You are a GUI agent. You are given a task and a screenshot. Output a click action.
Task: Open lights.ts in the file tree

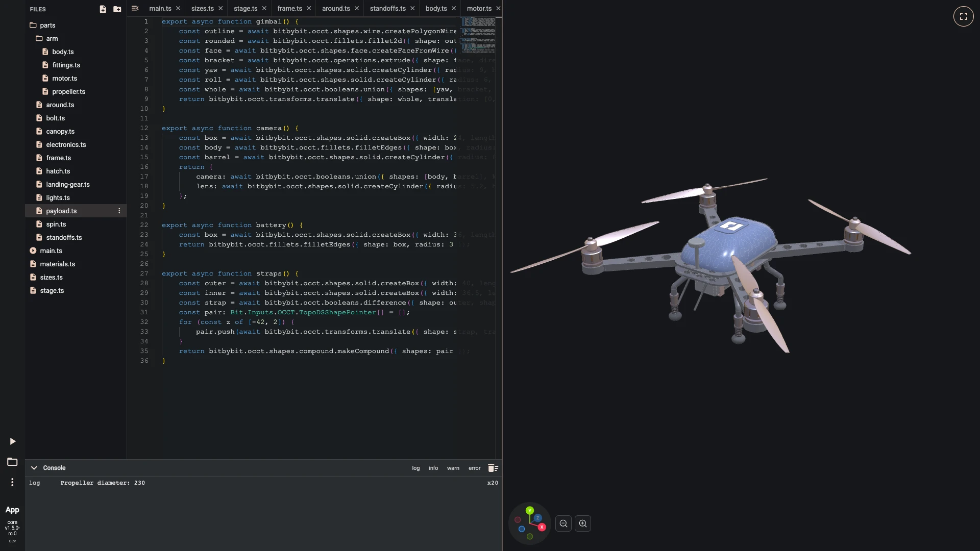click(x=58, y=197)
